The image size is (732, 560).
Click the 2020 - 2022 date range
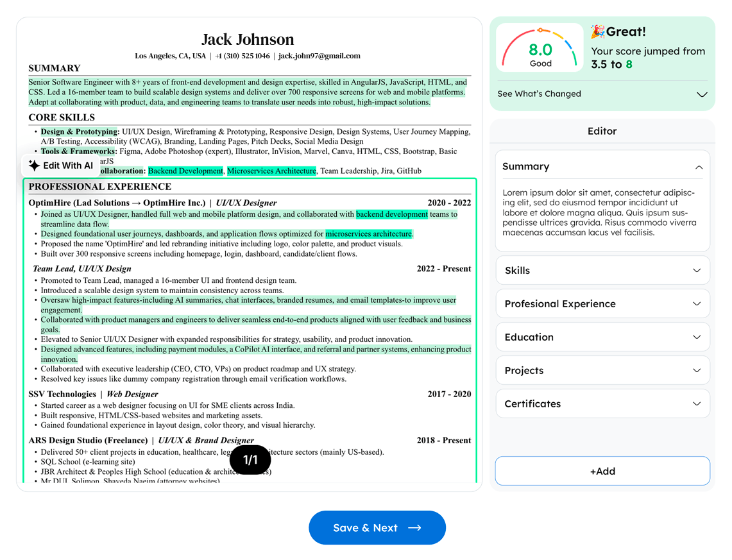[449, 203]
